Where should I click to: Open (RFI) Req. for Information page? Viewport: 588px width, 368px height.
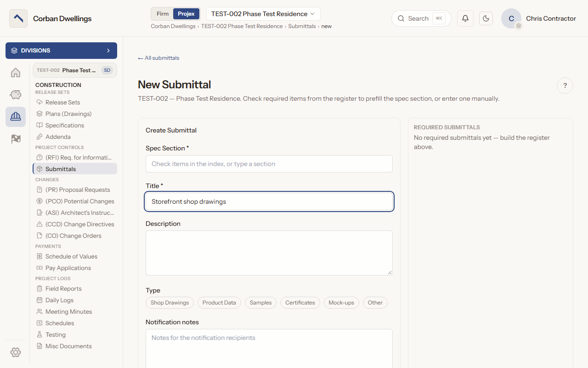point(74,157)
